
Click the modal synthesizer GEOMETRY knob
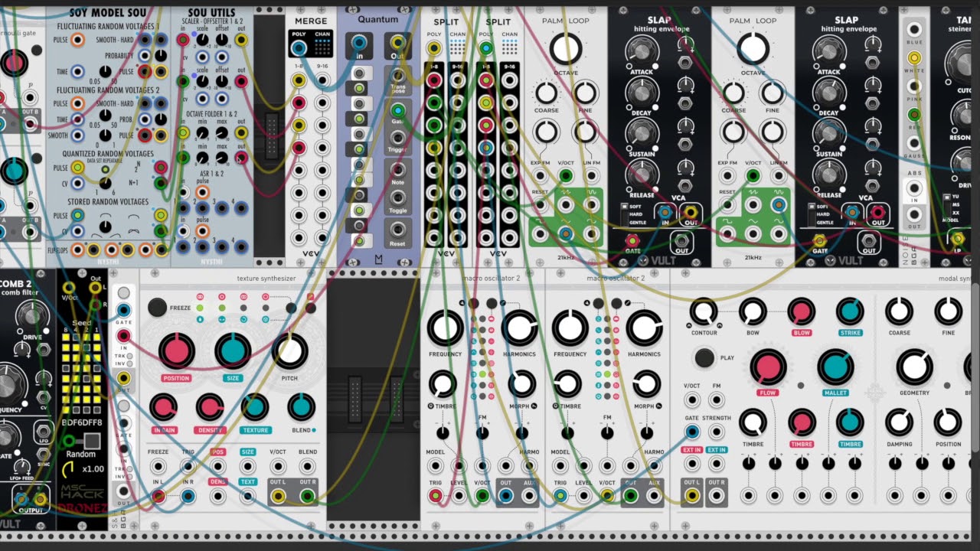coord(914,367)
